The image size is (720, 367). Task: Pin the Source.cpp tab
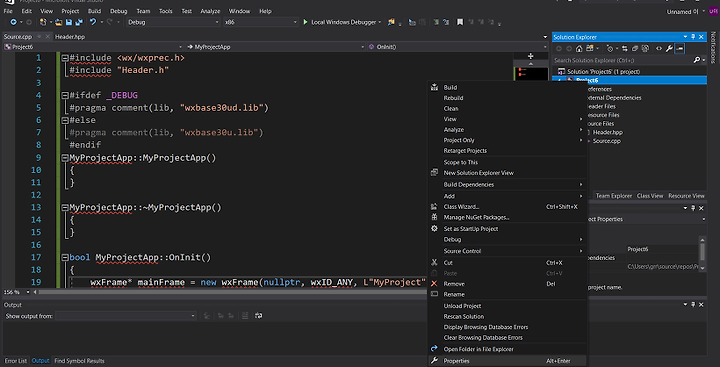[39, 37]
